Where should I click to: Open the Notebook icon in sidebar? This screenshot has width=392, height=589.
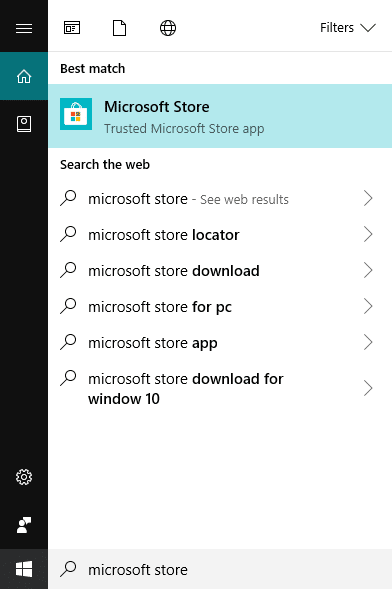pos(24,124)
